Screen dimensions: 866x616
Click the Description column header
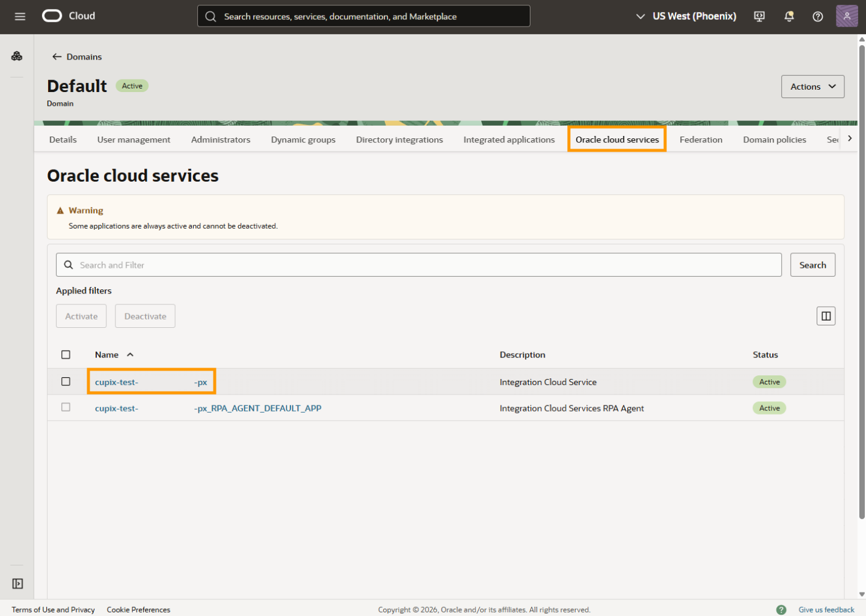523,355
